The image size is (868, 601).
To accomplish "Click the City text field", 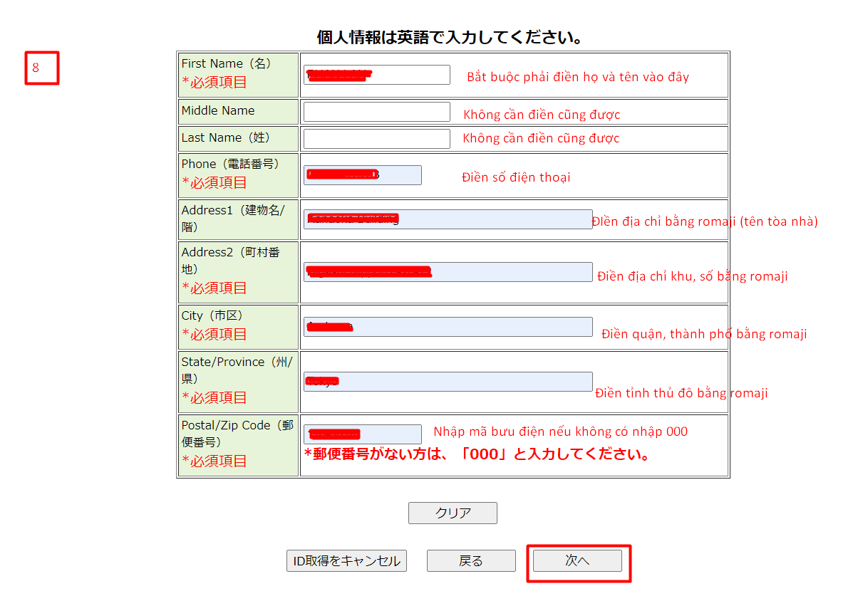I will tap(448, 327).
